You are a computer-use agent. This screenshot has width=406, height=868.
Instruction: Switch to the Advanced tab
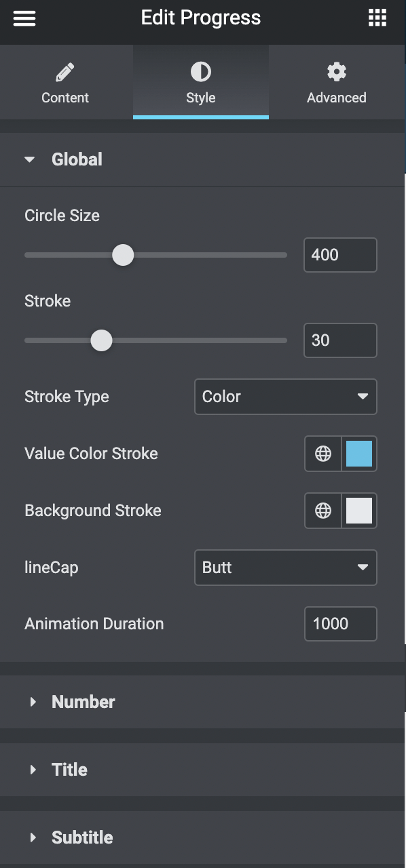pyautogui.click(x=336, y=83)
